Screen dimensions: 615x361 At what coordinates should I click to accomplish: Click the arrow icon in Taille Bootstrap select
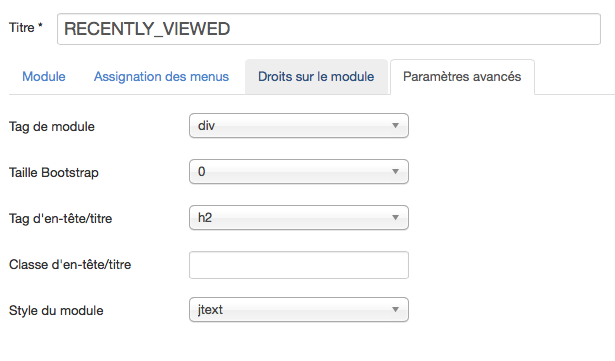point(395,171)
